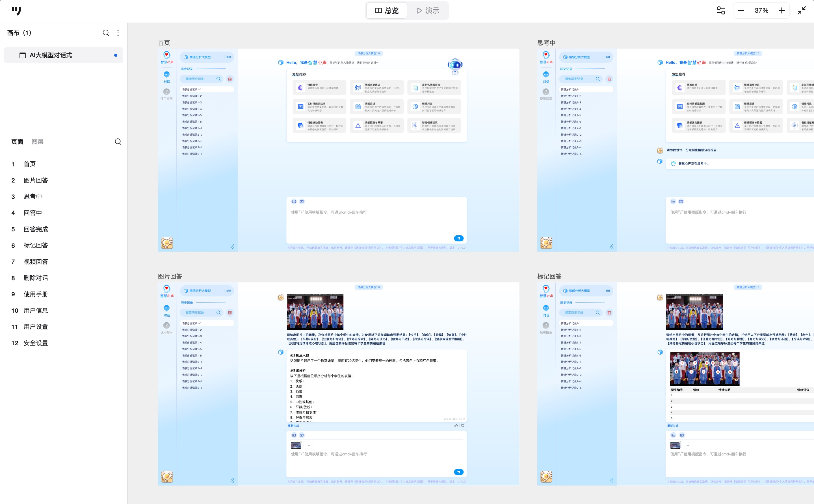The image size is (814, 504).
Task: Zoom out with the minus button
Action: coord(741,11)
